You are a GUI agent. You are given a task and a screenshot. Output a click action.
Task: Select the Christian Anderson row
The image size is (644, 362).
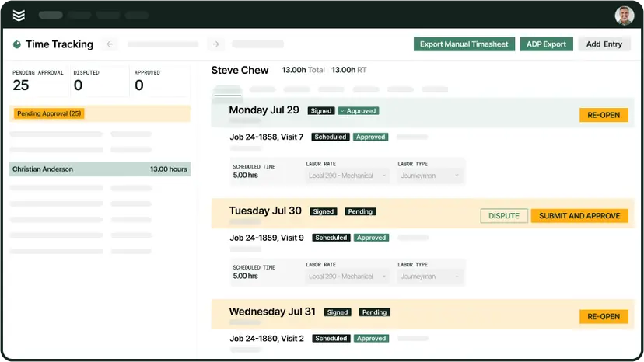(x=100, y=169)
